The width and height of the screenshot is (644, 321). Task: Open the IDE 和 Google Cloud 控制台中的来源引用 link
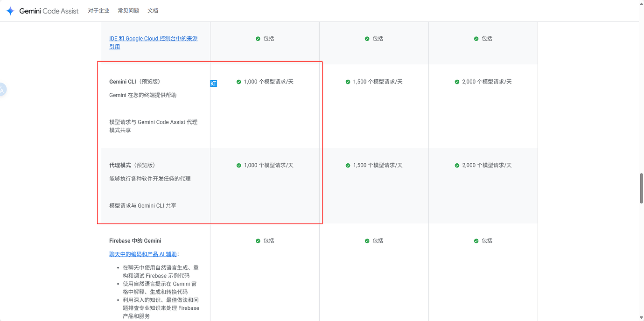[x=153, y=42]
